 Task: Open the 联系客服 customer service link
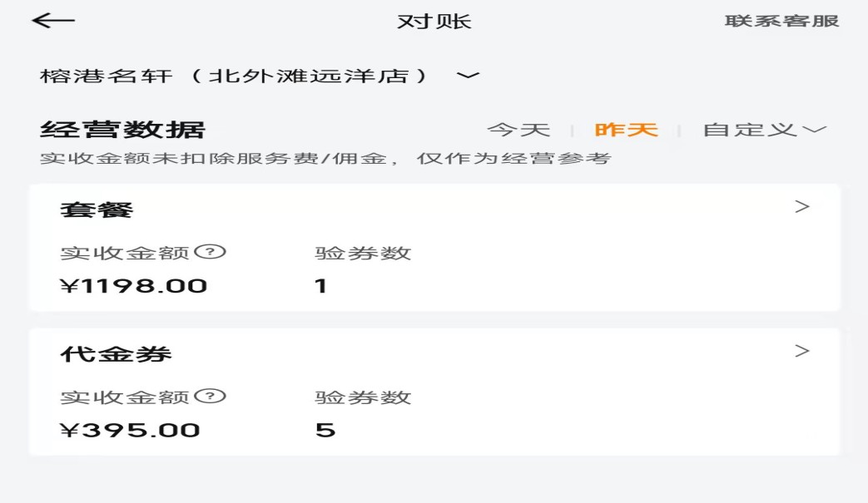pyautogui.click(x=781, y=22)
